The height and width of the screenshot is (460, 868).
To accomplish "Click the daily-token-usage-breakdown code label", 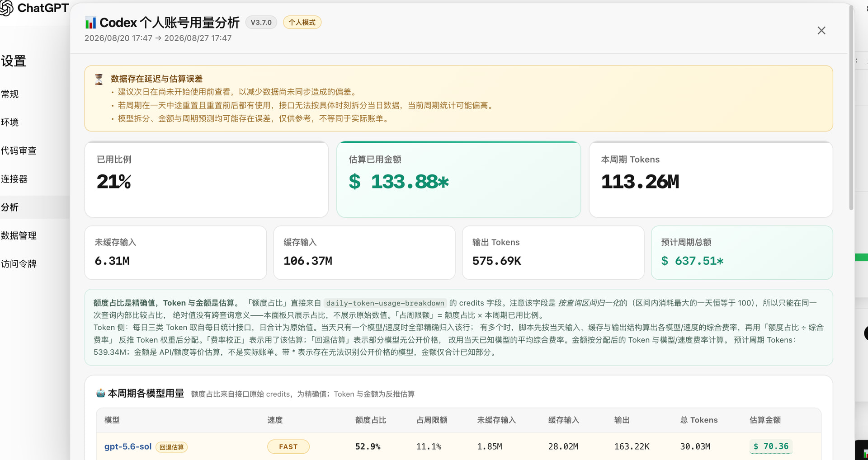I will pyautogui.click(x=385, y=303).
